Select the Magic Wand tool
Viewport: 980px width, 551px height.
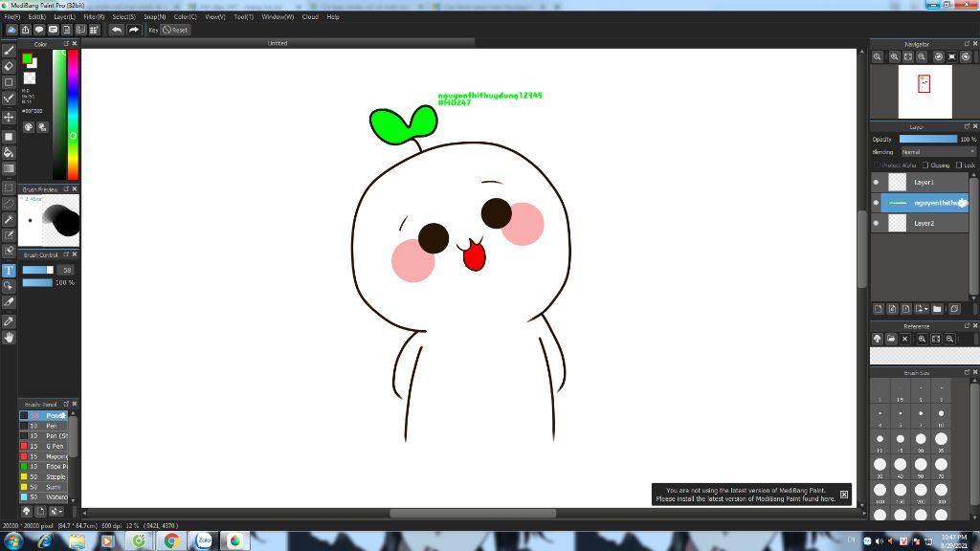click(x=9, y=219)
